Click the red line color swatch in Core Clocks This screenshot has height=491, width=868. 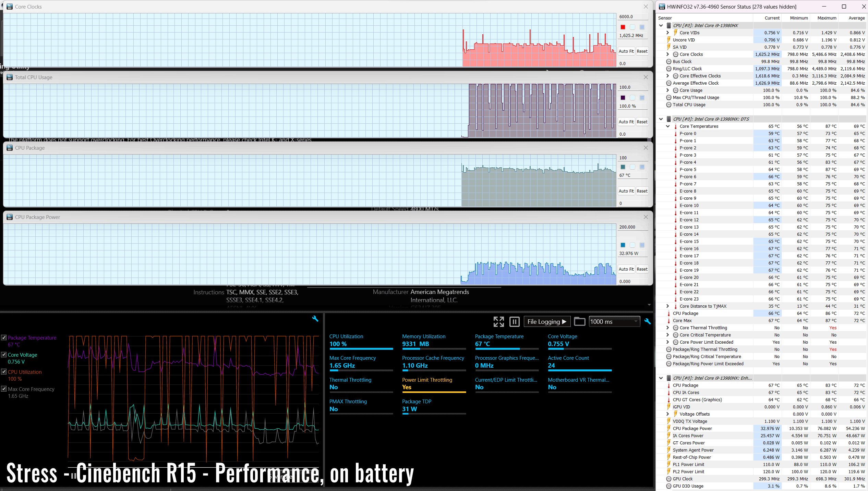click(x=623, y=27)
